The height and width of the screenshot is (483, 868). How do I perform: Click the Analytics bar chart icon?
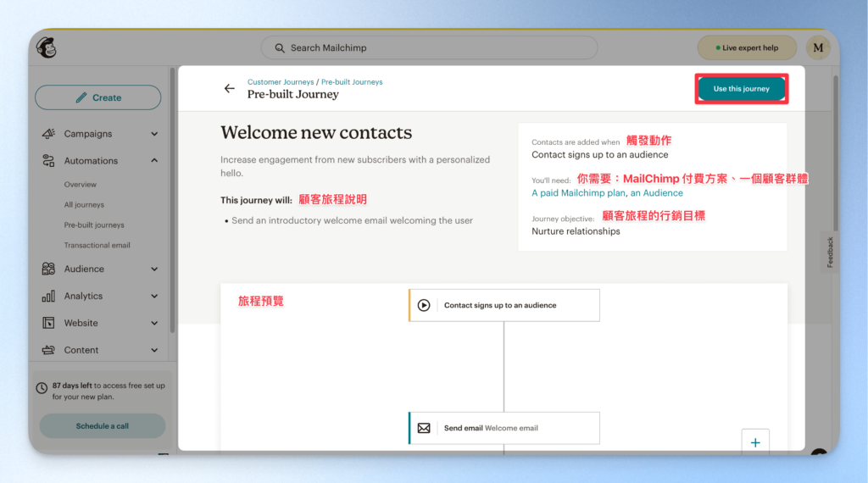tap(48, 296)
